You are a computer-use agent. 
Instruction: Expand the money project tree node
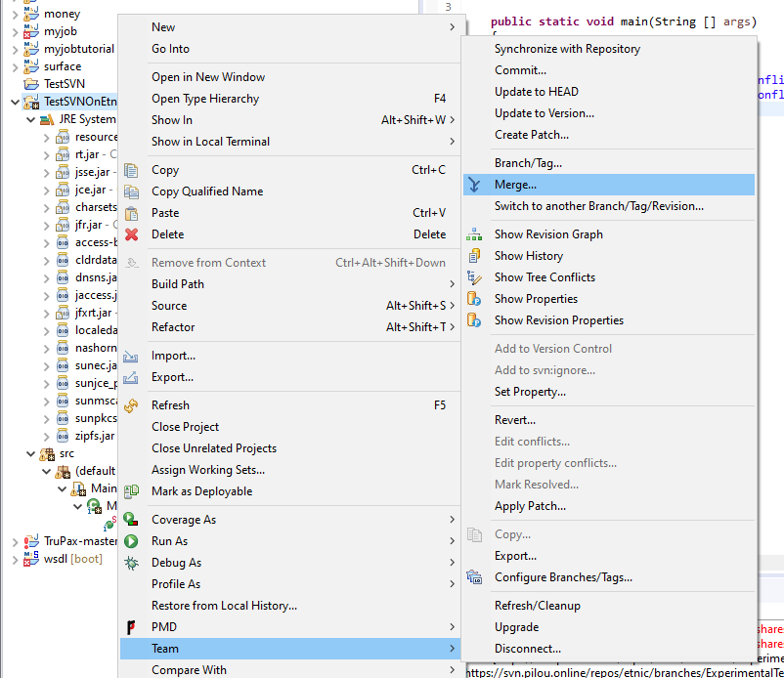[14, 14]
